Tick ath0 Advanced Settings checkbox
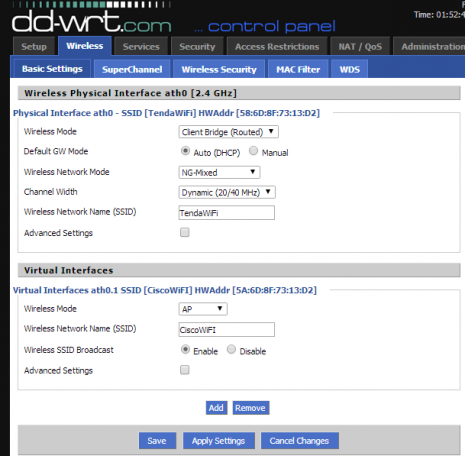 click(x=185, y=232)
